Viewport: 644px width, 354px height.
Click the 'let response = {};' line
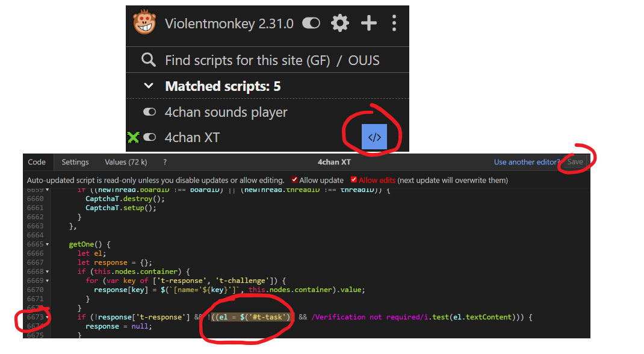[x=114, y=262]
